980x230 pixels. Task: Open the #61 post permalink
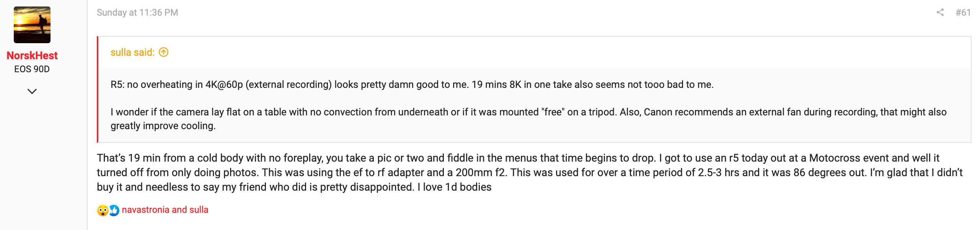point(963,13)
